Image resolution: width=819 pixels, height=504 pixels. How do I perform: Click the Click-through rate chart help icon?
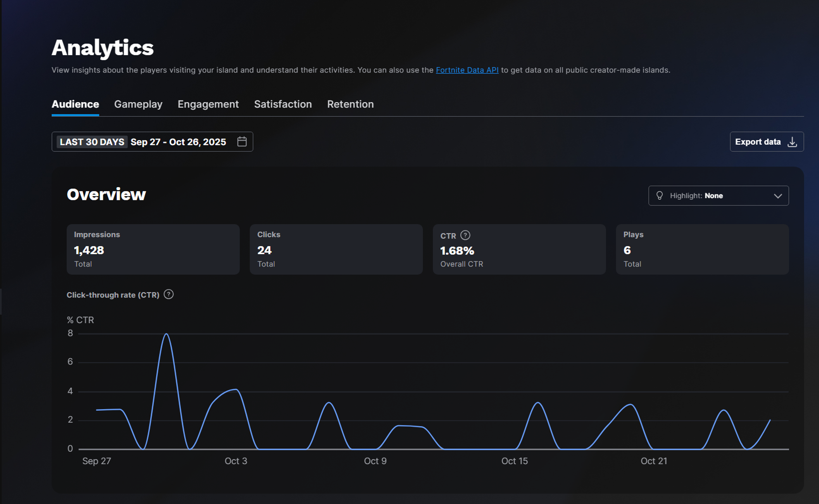169,294
